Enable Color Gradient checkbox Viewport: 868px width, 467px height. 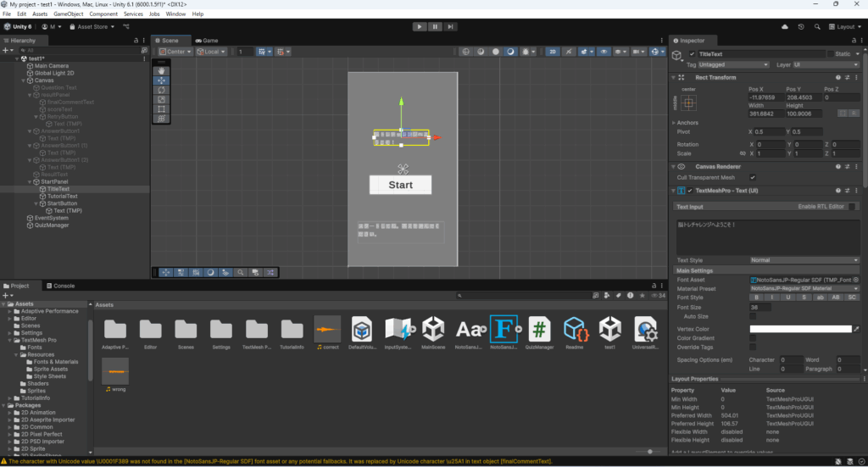[753, 338]
